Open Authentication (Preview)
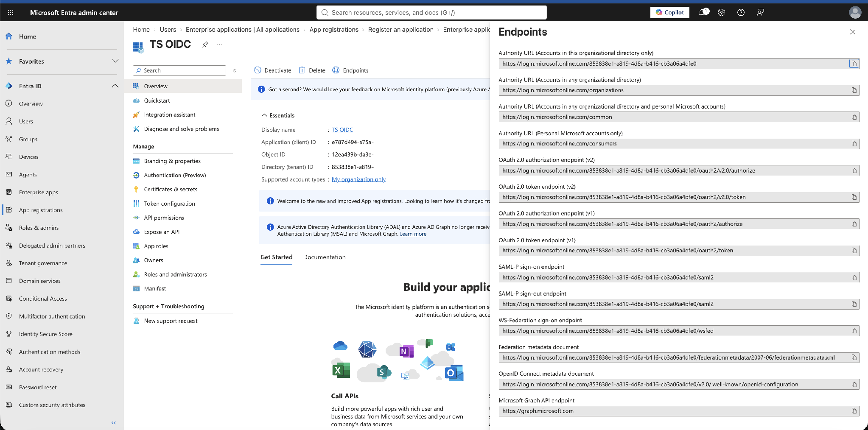 coord(175,175)
